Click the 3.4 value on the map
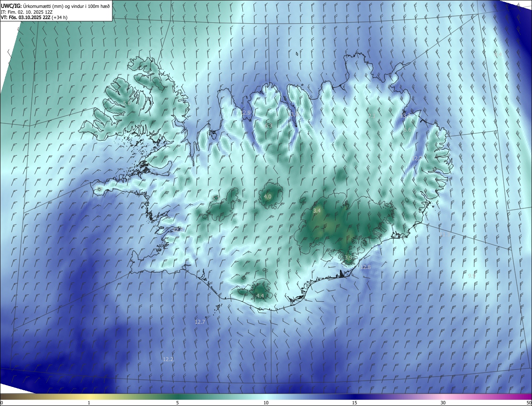This screenshot has height=406, width=532. tap(317, 211)
